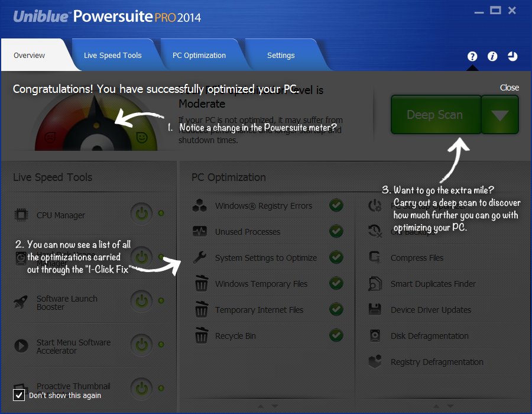532x414 pixels.
Task: Click the Unused Processes label
Action: (x=248, y=232)
